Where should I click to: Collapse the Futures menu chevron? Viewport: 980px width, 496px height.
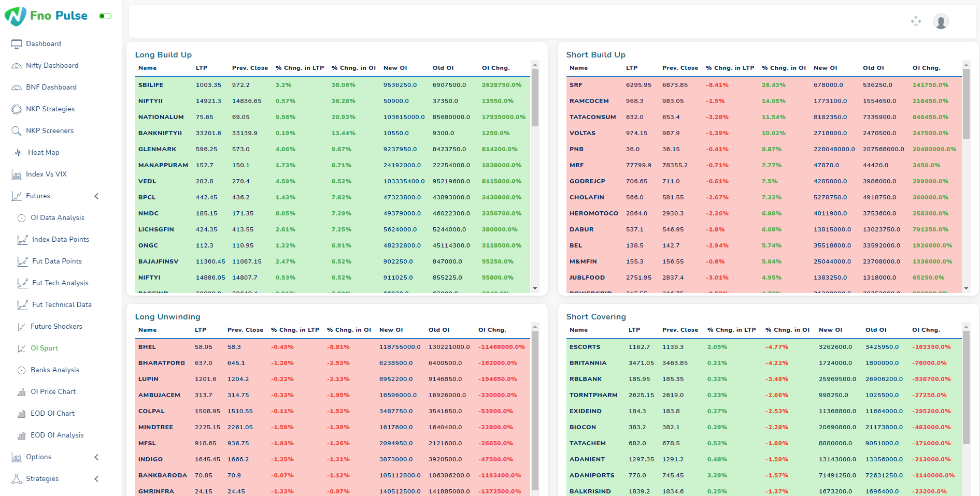[x=96, y=196]
